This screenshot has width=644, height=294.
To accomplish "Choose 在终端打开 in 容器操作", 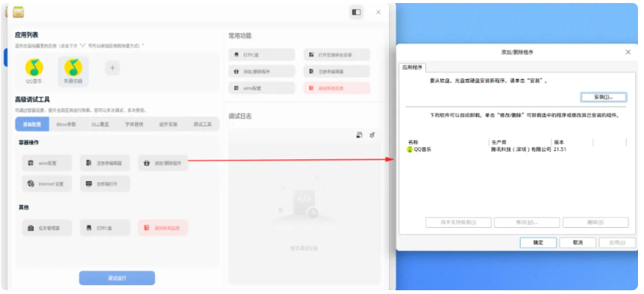I will [x=105, y=184].
